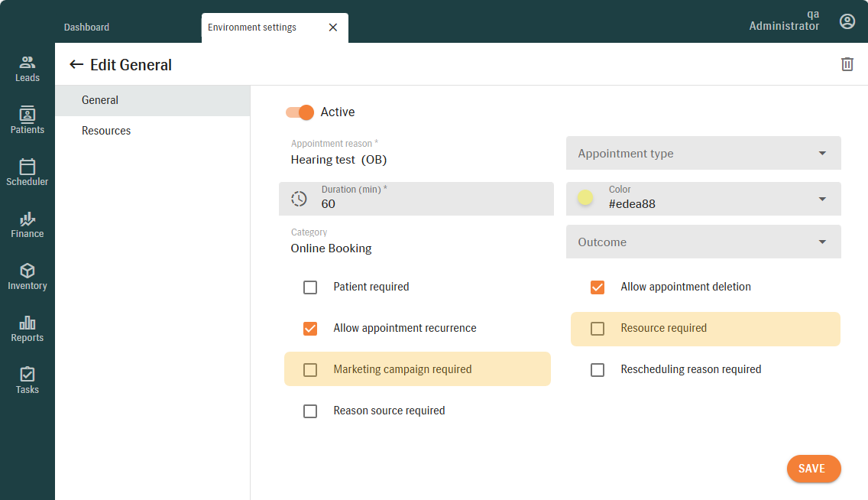Click the SAVE button

pyautogui.click(x=813, y=469)
